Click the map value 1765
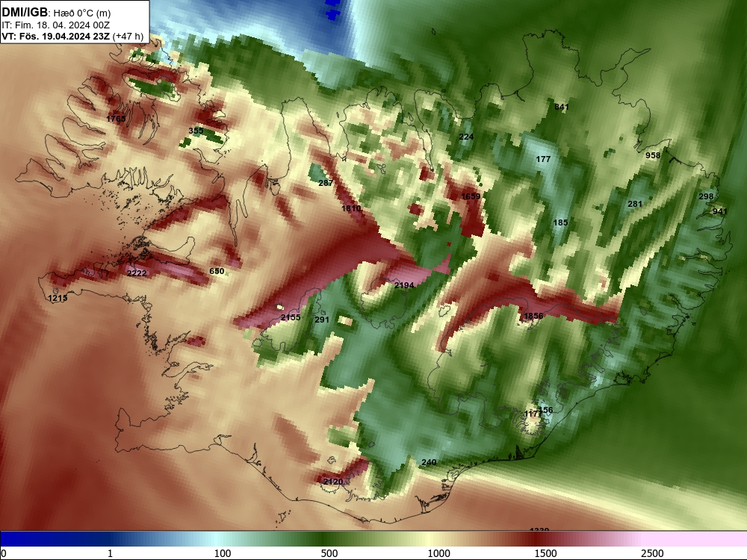The height and width of the screenshot is (560, 747). (x=116, y=119)
